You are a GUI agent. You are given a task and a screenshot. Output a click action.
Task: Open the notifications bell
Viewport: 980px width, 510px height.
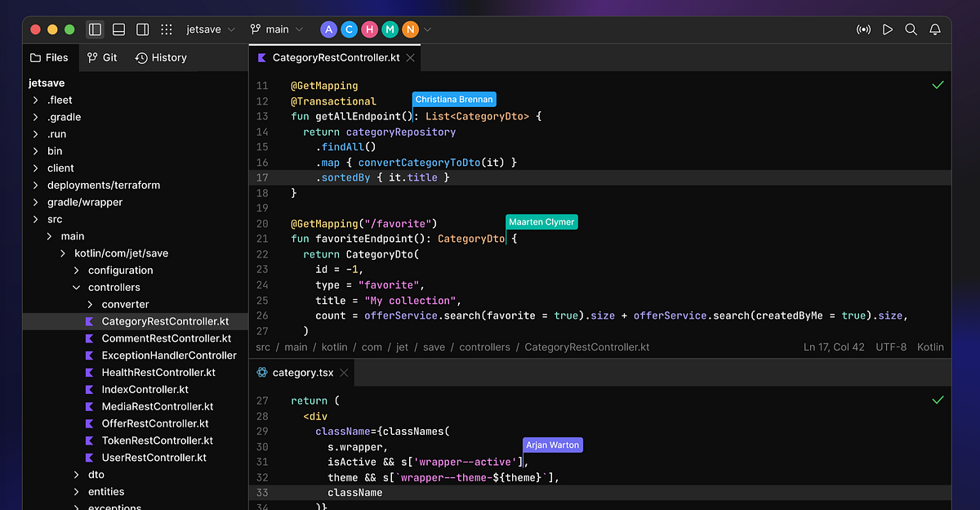tap(934, 29)
